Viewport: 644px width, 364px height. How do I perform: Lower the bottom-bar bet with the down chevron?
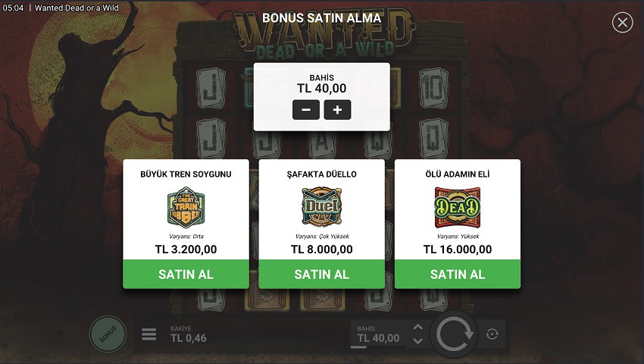tap(417, 341)
